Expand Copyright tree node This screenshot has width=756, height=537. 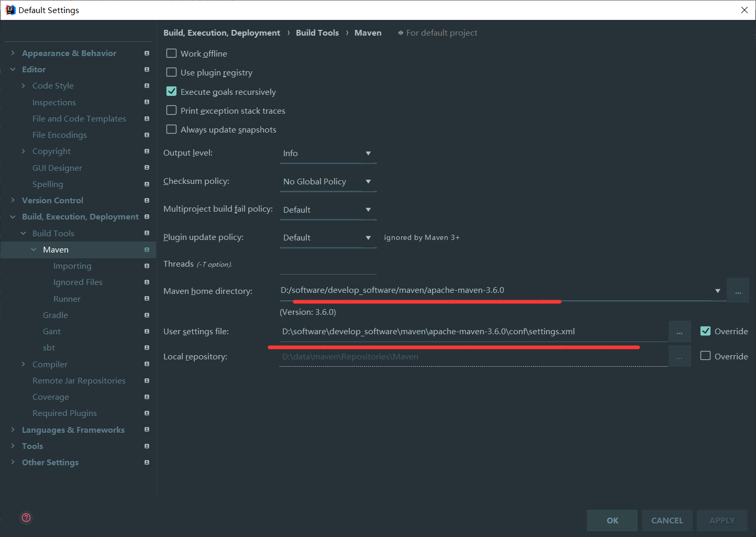[24, 151]
